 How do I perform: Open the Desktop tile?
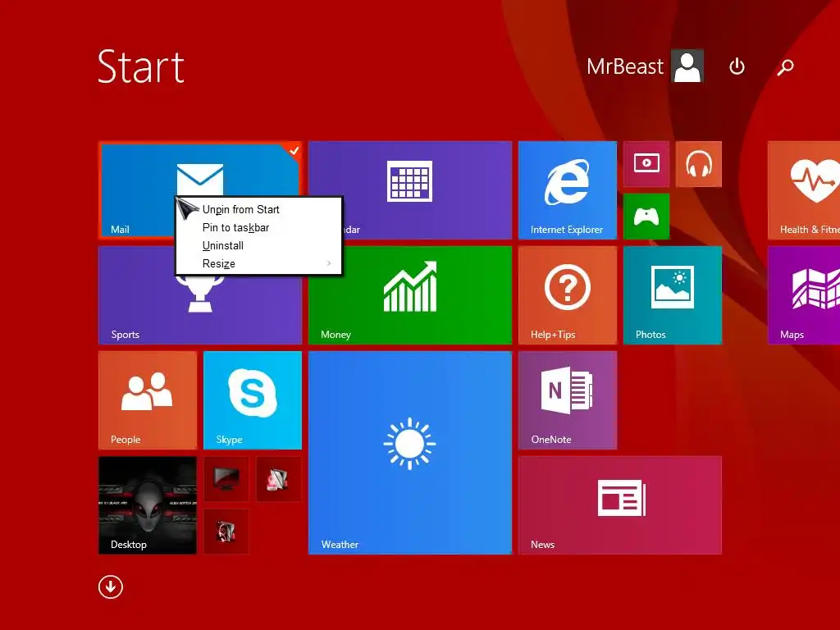pos(148,505)
